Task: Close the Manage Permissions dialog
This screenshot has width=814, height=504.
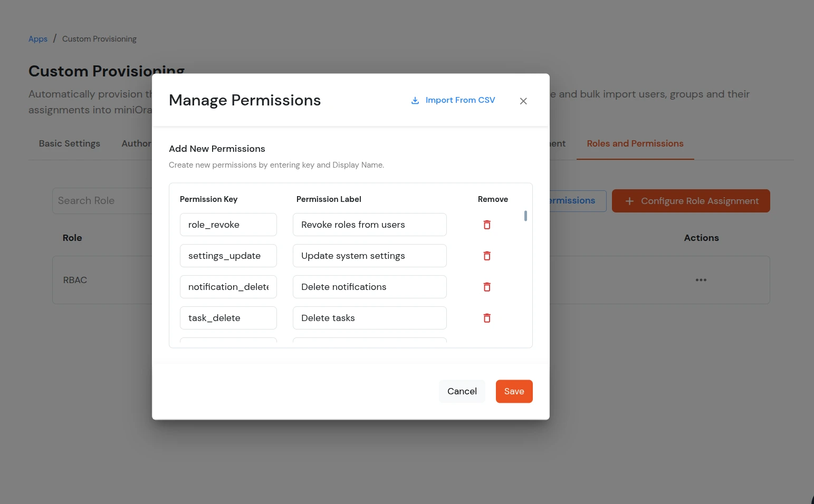Action: click(x=523, y=101)
